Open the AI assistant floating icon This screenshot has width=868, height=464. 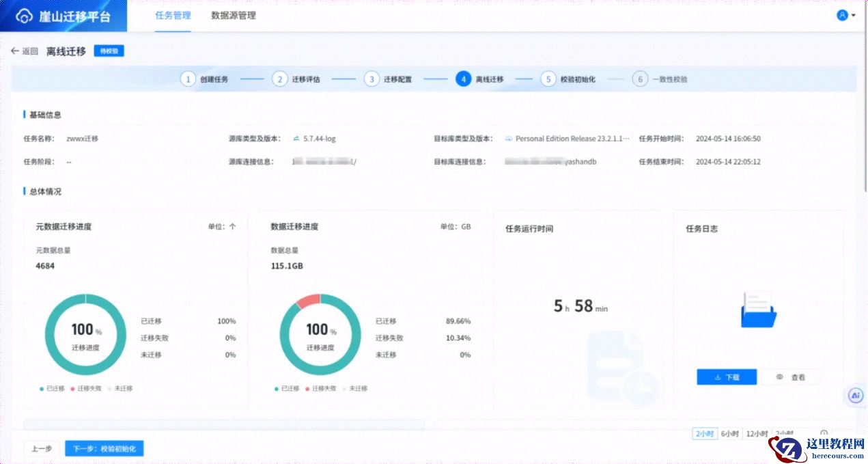coord(856,395)
